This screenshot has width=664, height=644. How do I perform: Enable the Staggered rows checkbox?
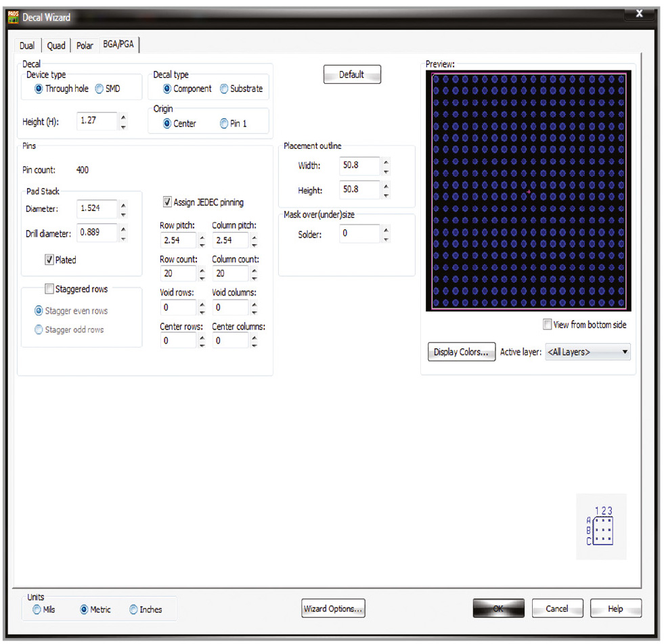pos(49,289)
